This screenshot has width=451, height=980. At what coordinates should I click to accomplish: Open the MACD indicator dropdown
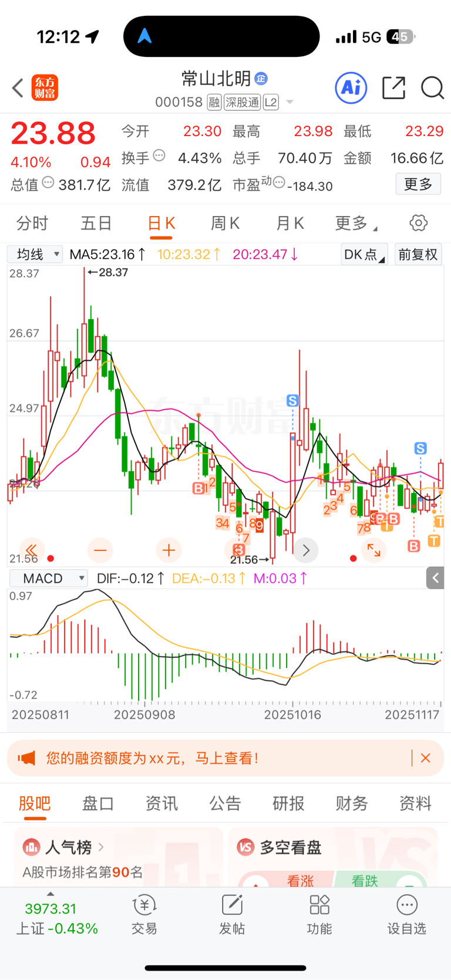click(48, 579)
